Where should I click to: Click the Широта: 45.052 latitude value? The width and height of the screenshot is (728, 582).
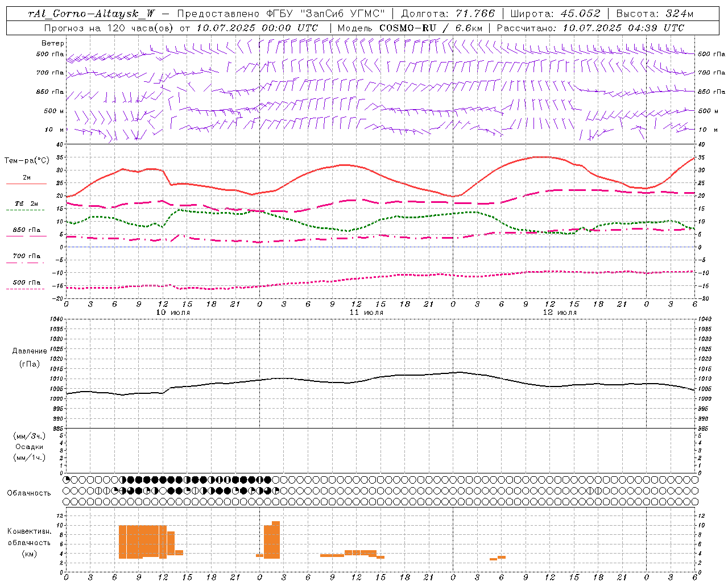[555, 14]
